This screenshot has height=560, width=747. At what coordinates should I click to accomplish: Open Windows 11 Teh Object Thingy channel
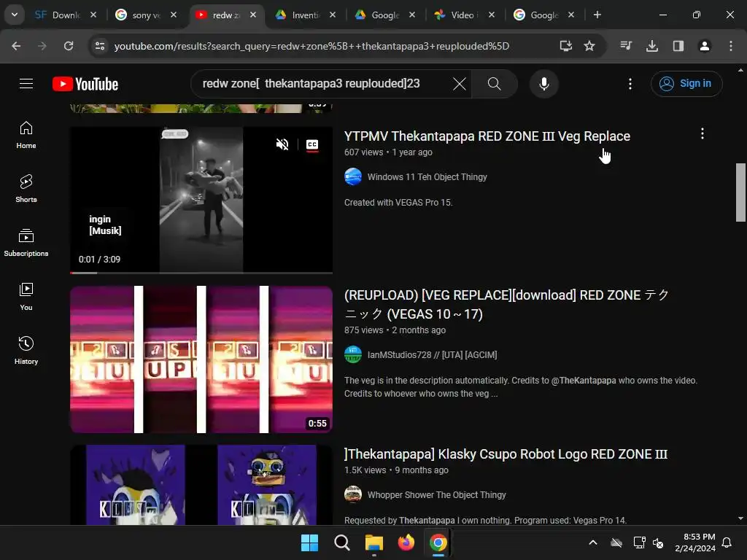pyautogui.click(x=427, y=177)
